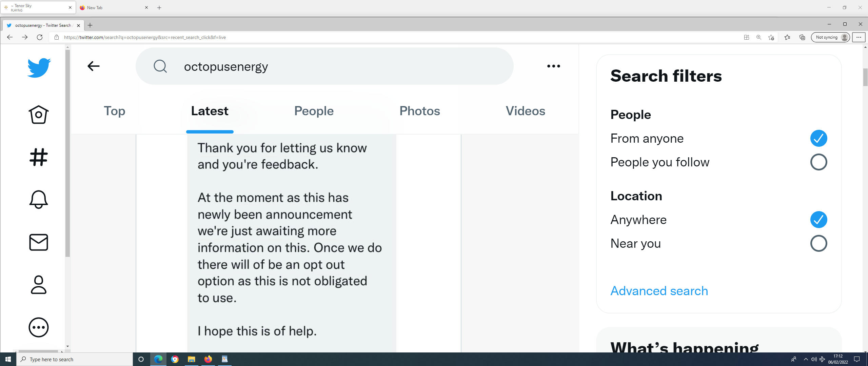Select the 'From anyone' radio option
868x366 pixels.
[x=818, y=138]
